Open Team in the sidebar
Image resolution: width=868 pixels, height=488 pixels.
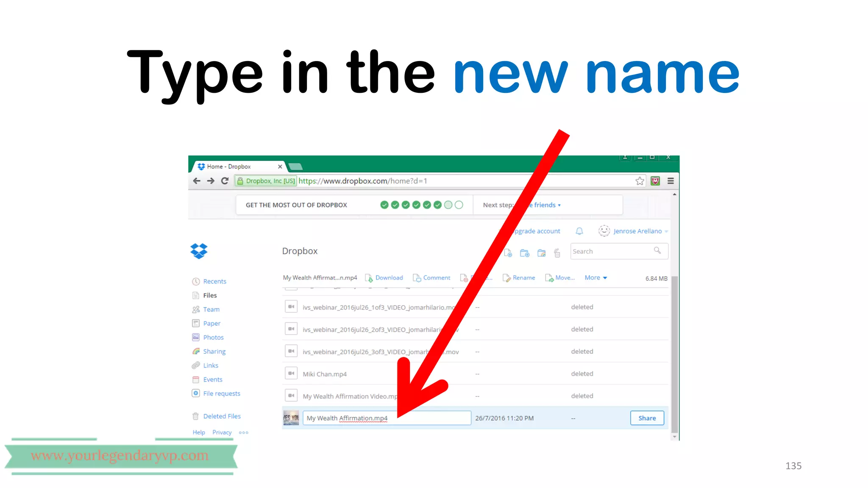point(206,309)
